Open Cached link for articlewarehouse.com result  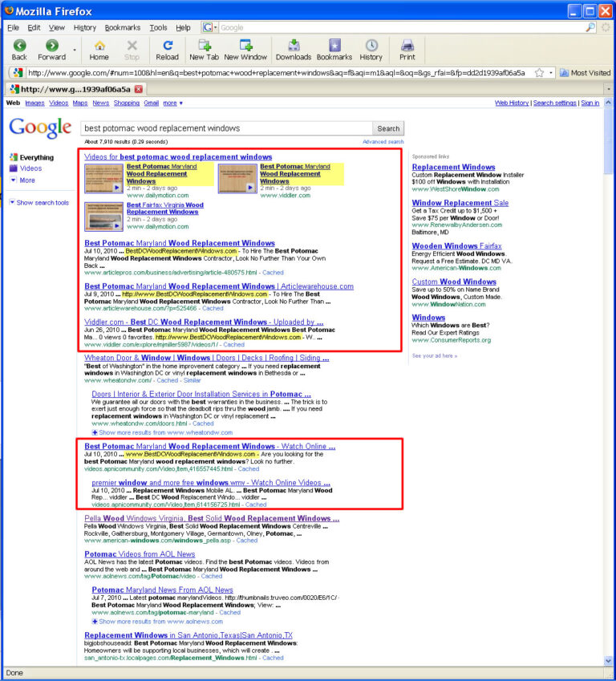point(213,308)
